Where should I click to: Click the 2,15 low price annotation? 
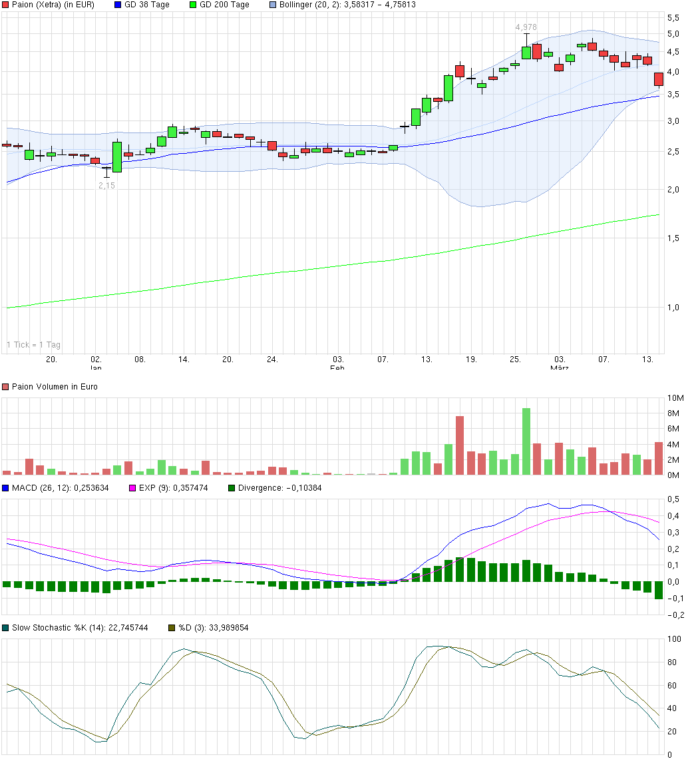[106, 185]
